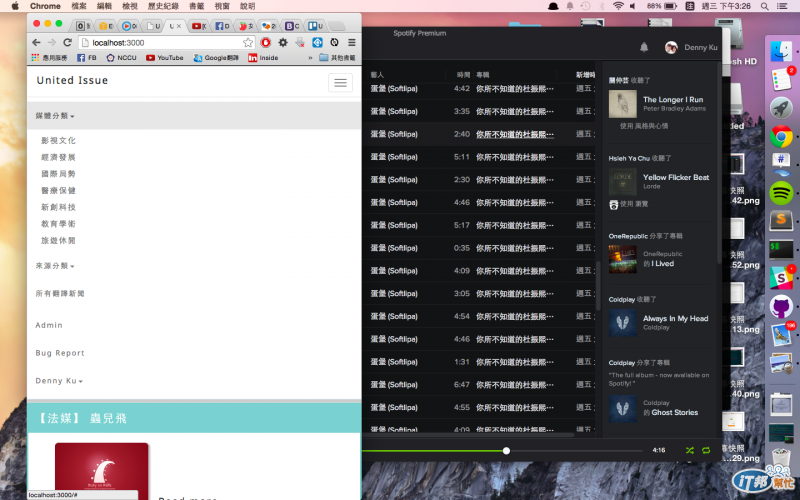Open YouTube bookmark in bookmarks bar
The width and height of the screenshot is (800, 500).
pos(165,58)
